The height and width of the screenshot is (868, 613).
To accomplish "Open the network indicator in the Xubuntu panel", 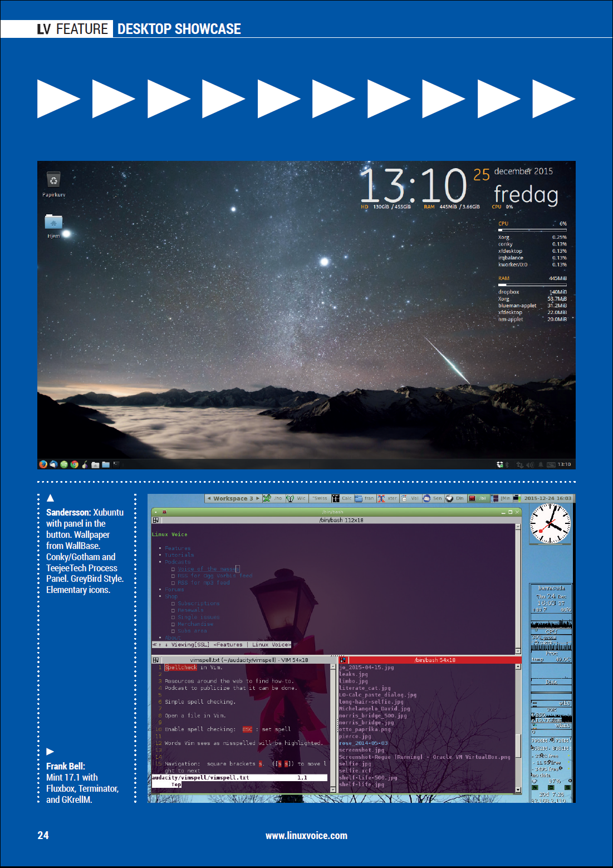I will coord(520,464).
